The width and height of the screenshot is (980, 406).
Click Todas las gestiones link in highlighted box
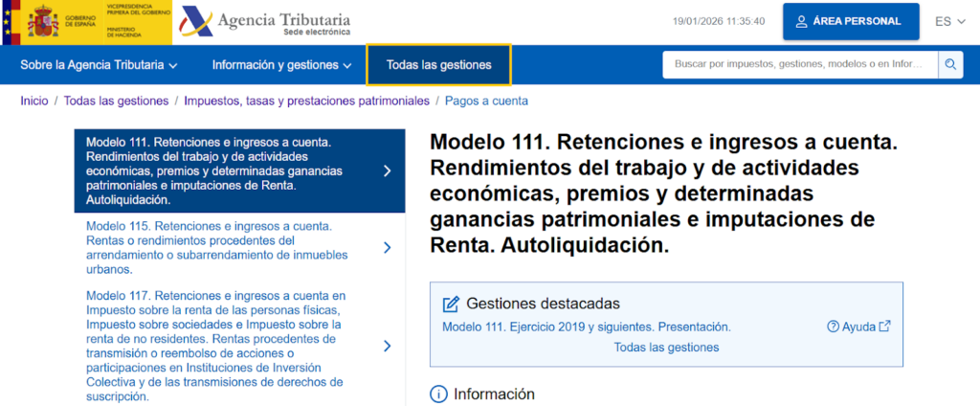pyautogui.click(x=666, y=347)
